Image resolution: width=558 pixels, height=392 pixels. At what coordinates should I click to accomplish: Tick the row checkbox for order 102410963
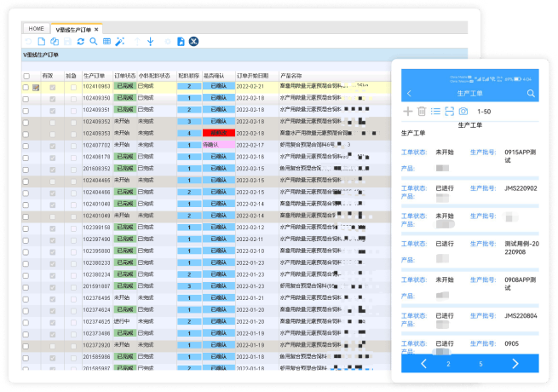coord(26,86)
